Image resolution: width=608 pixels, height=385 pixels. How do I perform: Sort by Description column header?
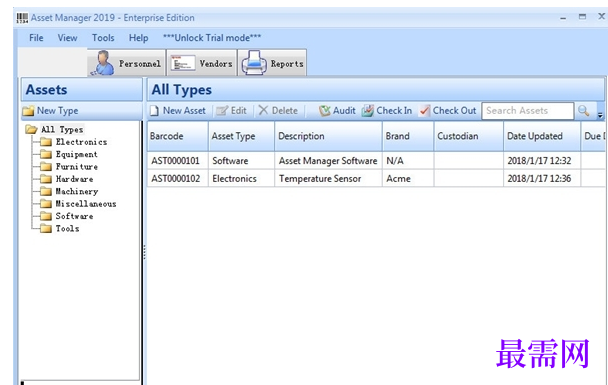328,136
